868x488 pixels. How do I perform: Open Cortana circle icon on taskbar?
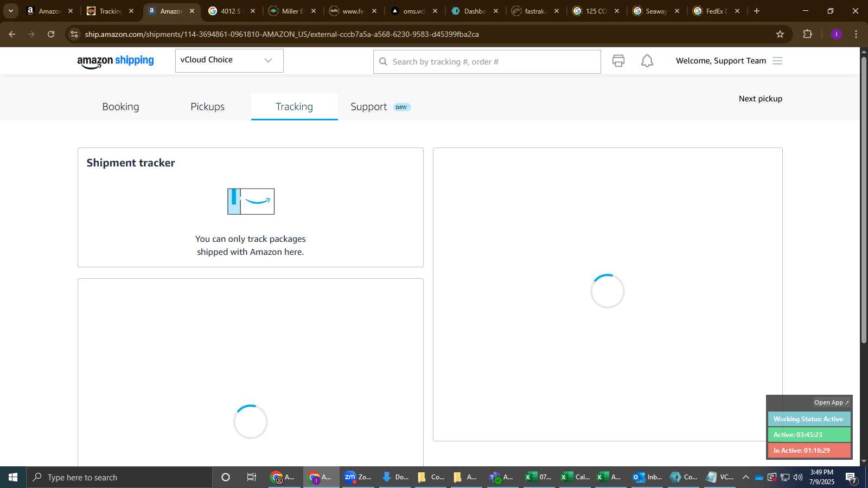(x=226, y=477)
